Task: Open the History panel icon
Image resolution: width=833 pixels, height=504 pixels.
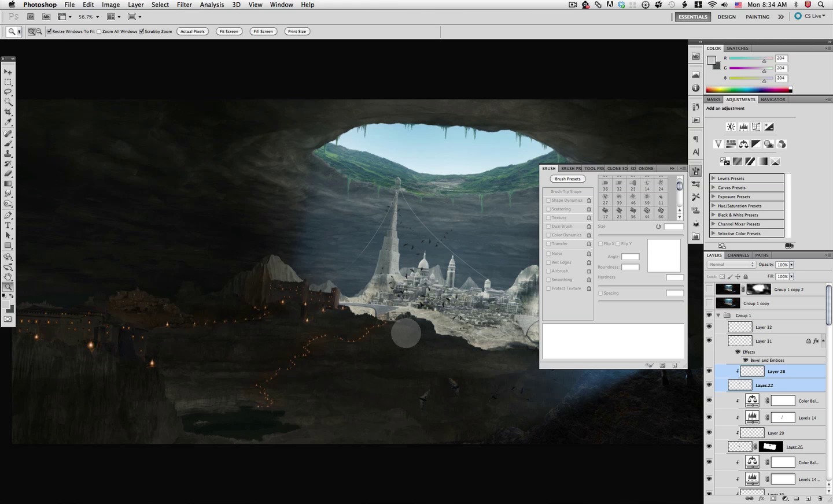Action: [x=696, y=107]
